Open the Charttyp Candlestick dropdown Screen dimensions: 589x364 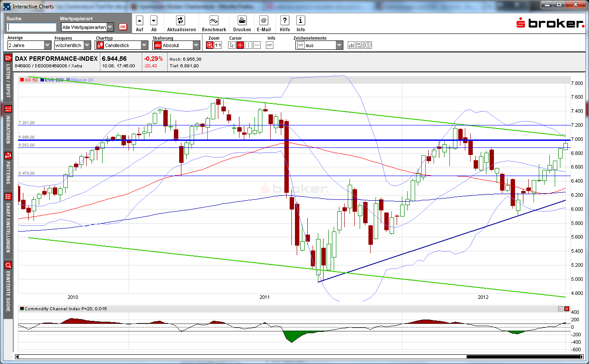point(144,44)
